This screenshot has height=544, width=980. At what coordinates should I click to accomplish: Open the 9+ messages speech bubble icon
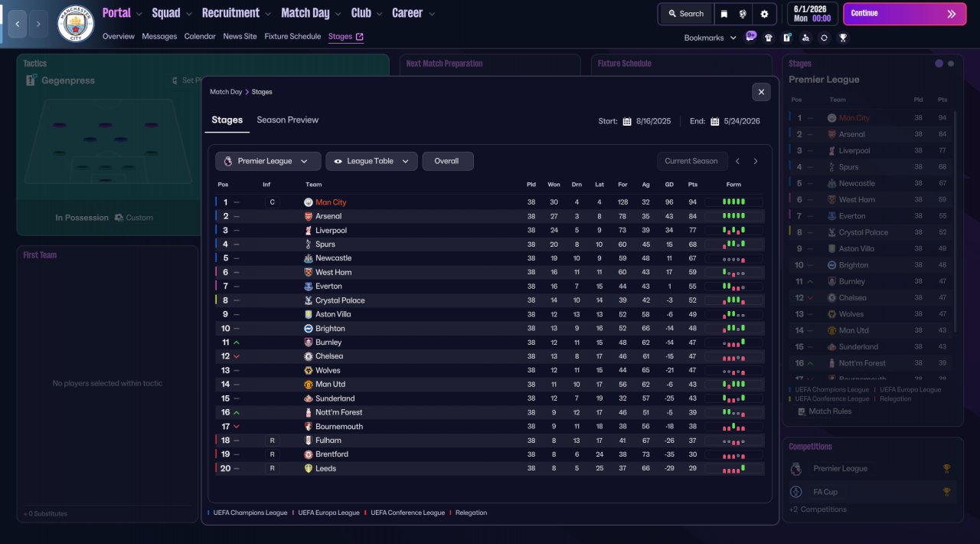point(751,36)
